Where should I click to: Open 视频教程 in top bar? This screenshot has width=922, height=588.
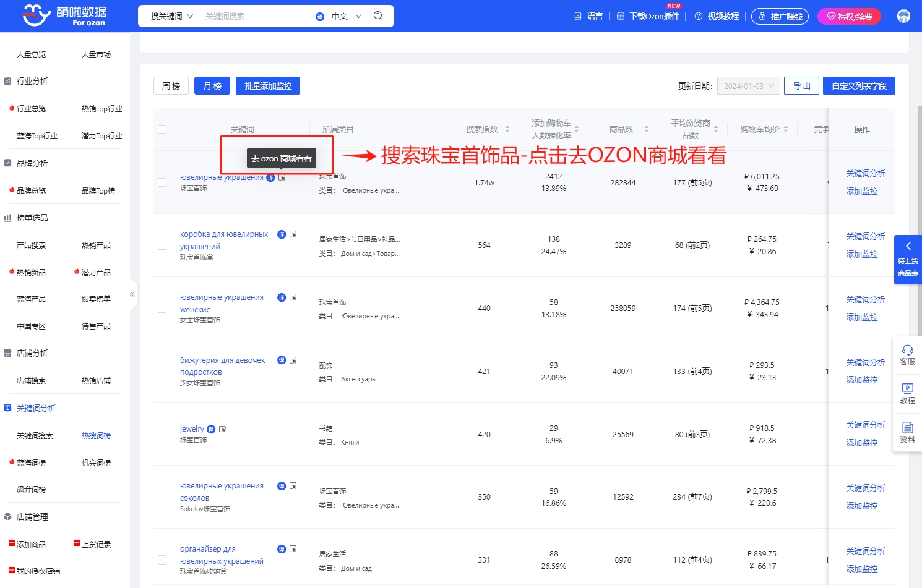coord(717,16)
